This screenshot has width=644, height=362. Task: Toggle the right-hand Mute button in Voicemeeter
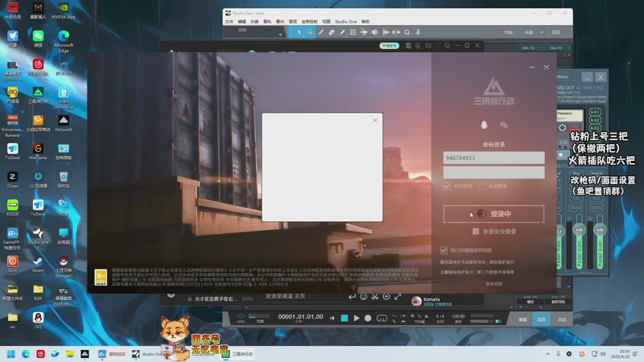click(596, 208)
